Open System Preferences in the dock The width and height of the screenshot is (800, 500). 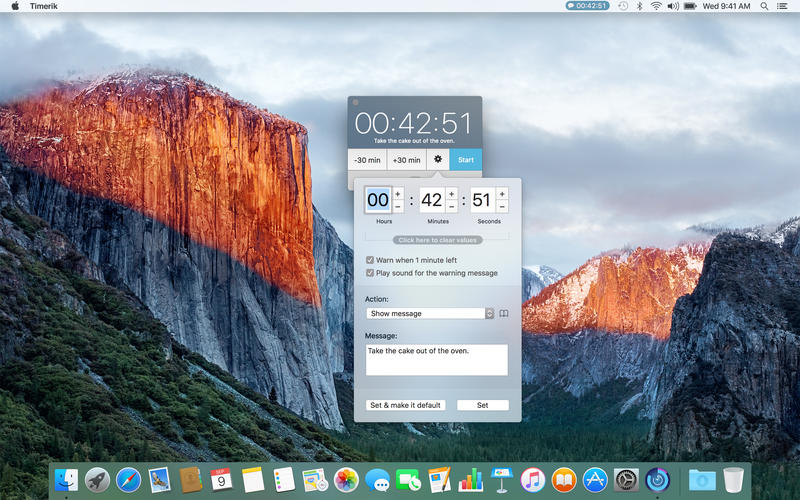[626, 480]
